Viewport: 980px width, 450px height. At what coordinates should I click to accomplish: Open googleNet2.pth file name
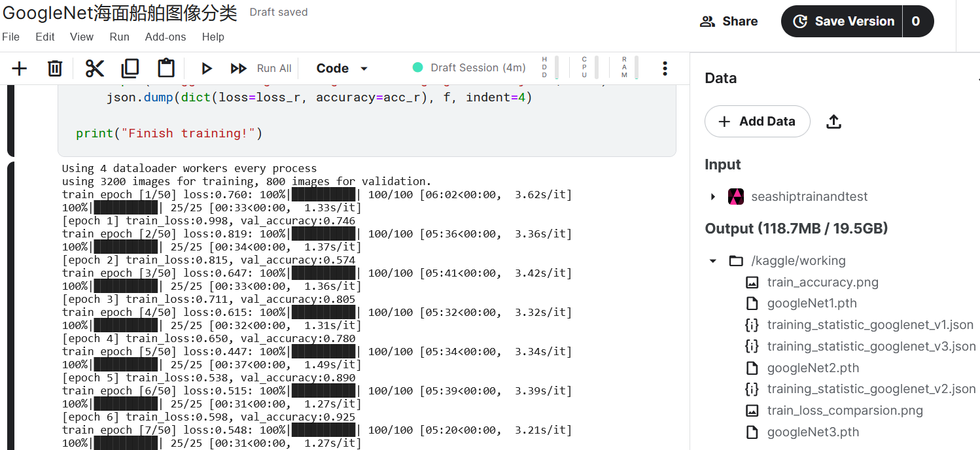[813, 368]
